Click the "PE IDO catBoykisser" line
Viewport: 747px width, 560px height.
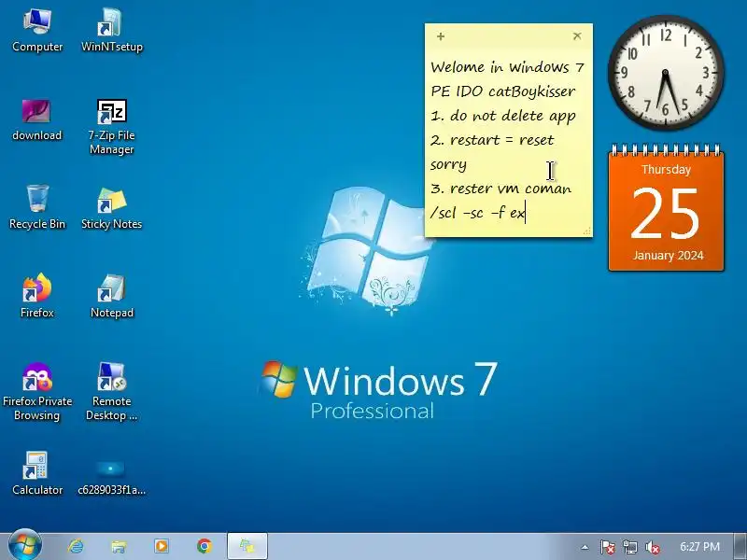coord(503,91)
